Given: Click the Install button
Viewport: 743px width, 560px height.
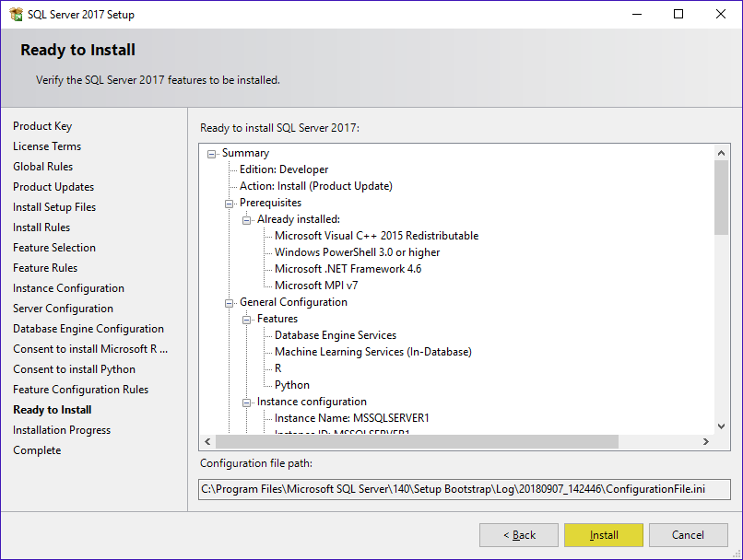Looking at the screenshot, I should (604, 535).
